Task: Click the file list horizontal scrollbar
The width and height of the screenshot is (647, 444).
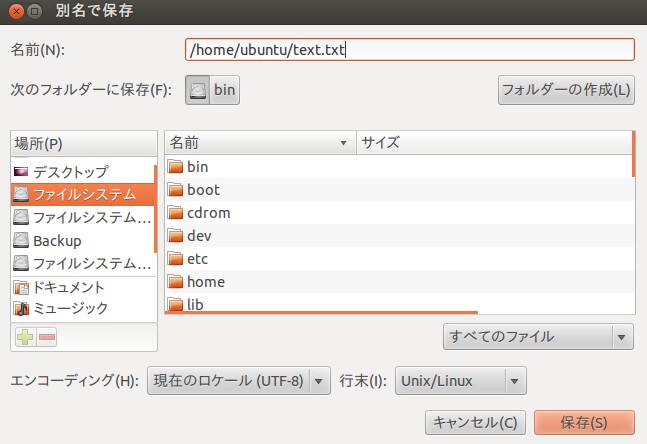Action: coord(321,312)
